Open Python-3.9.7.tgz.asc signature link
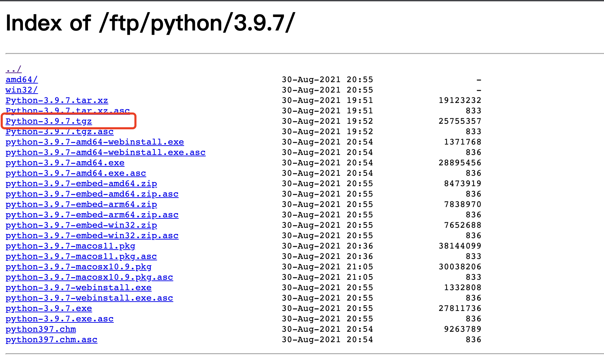This screenshot has width=604, height=364. (x=60, y=131)
